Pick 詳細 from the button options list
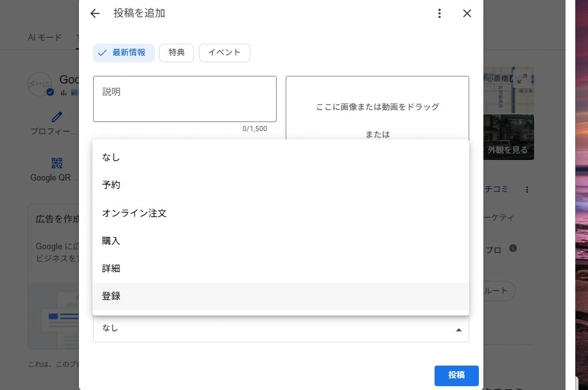This screenshot has width=588, height=390. click(x=281, y=269)
